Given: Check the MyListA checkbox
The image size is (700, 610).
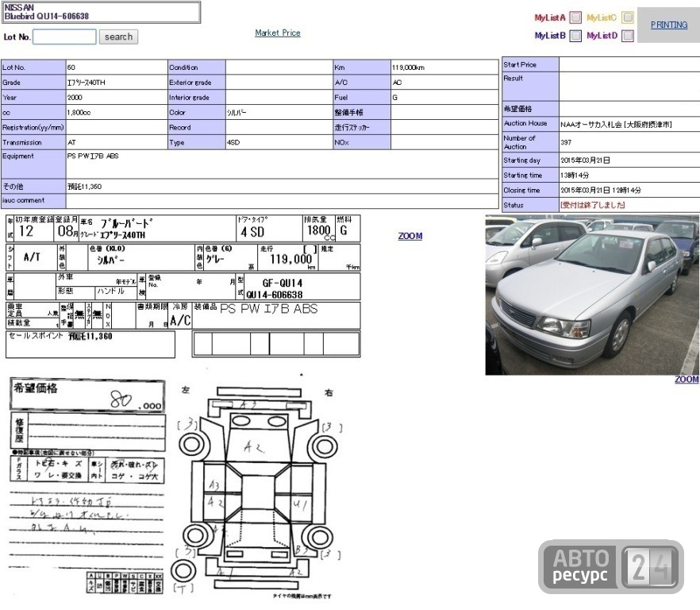Looking at the screenshot, I should [x=576, y=17].
